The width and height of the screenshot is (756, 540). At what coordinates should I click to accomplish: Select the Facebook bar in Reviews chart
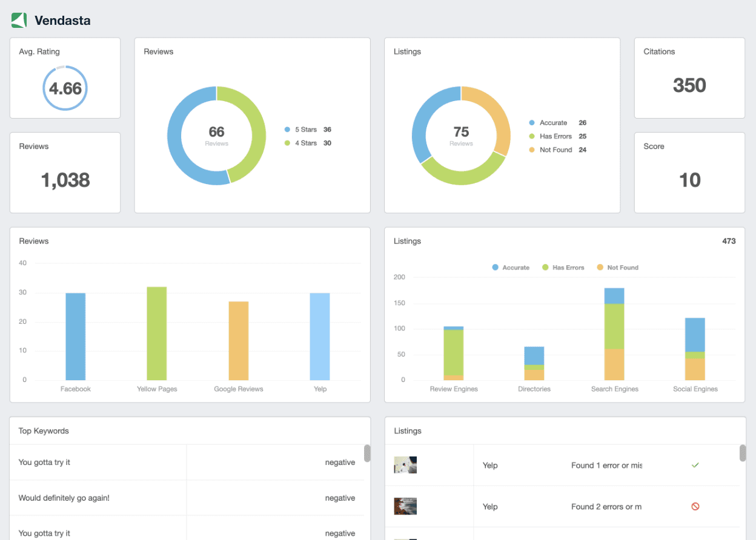click(x=75, y=336)
